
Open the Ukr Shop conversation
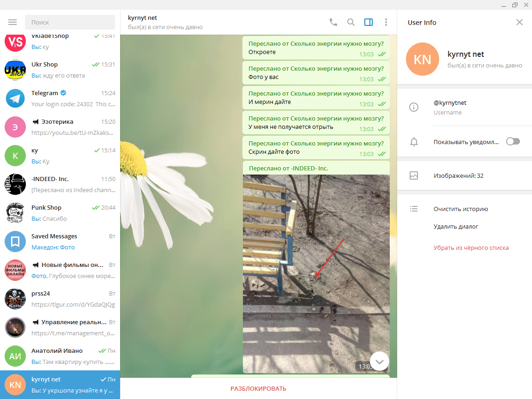tap(60, 70)
